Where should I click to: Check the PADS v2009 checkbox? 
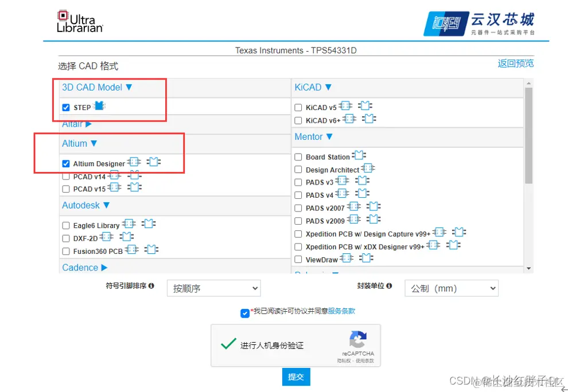(298, 221)
